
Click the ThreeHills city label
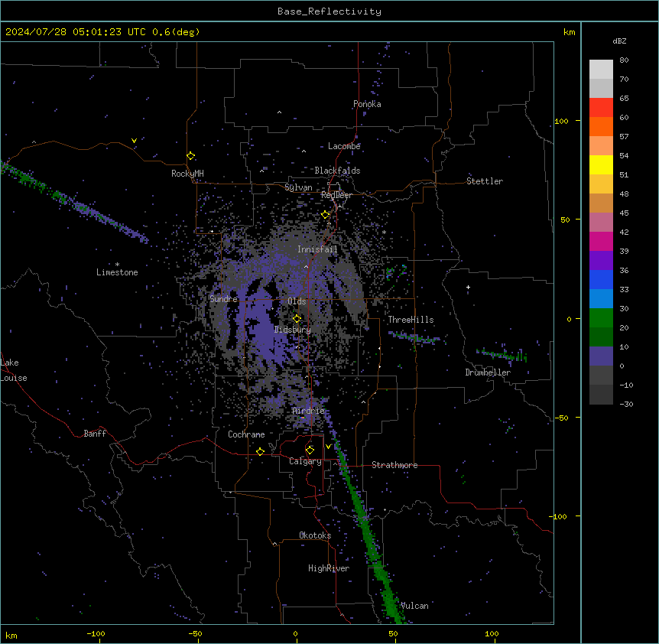click(x=411, y=320)
